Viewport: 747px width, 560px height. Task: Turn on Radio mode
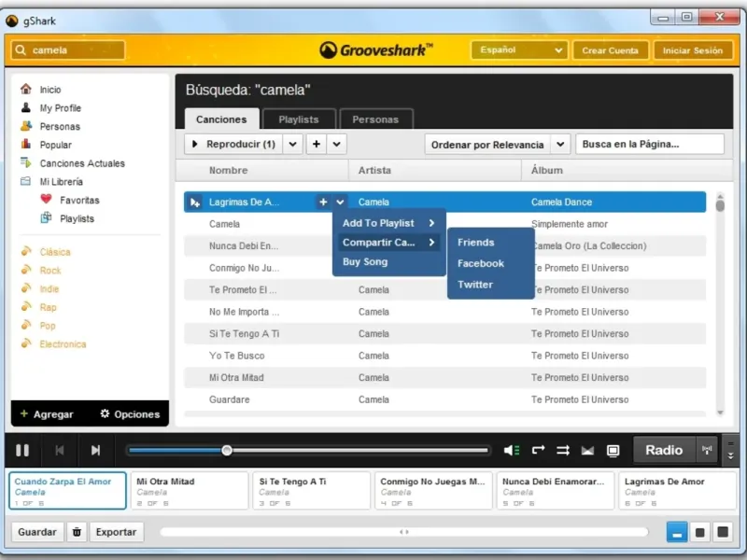[664, 450]
